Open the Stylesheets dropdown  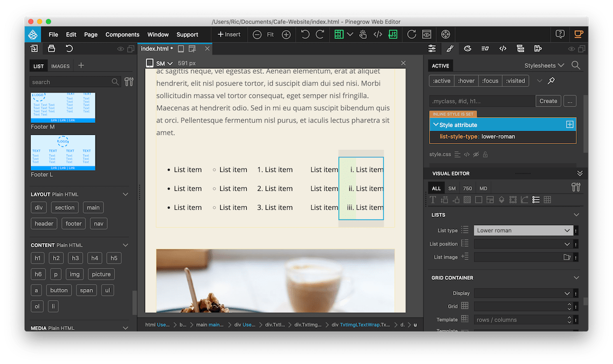[x=544, y=65]
